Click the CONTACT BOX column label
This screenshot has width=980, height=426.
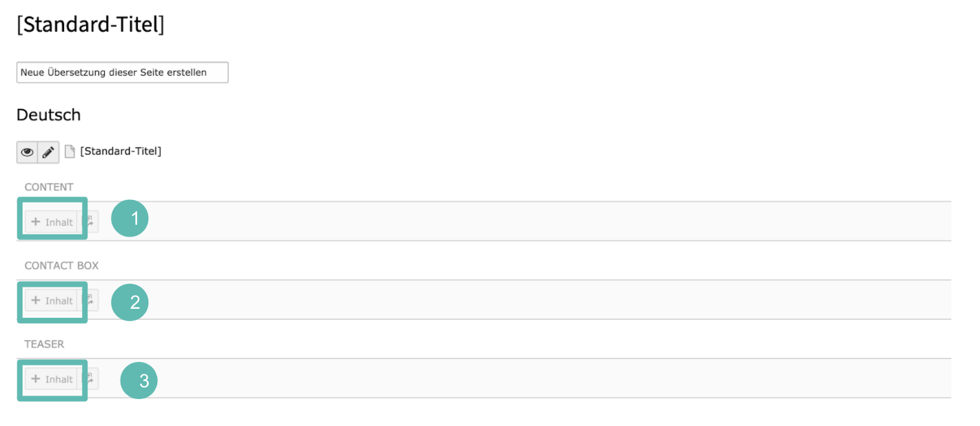pos(61,265)
